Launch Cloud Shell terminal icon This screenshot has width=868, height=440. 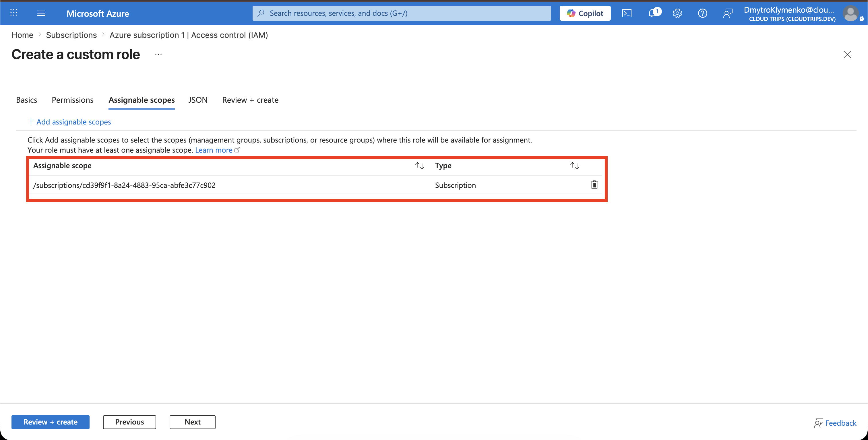tap(627, 13)
